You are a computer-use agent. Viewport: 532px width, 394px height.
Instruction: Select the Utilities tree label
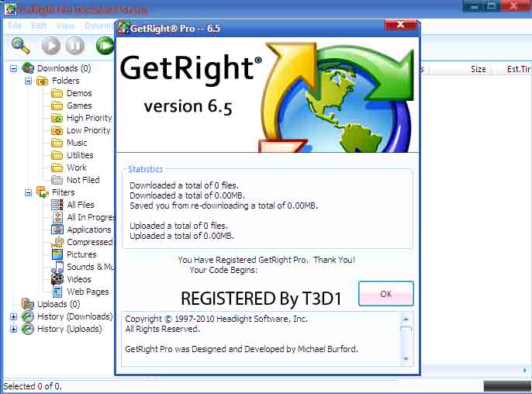[80, 155]
